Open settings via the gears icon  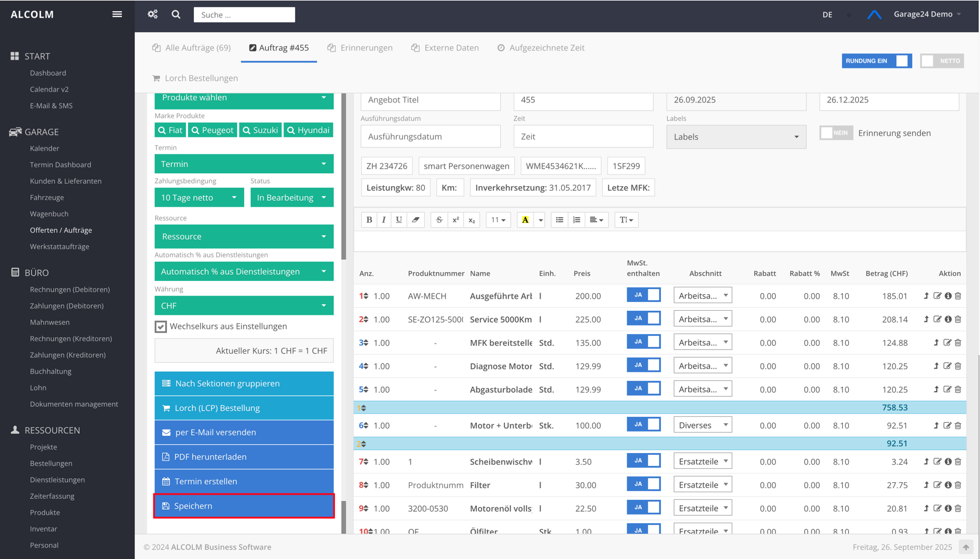click(x=153, y=15)
